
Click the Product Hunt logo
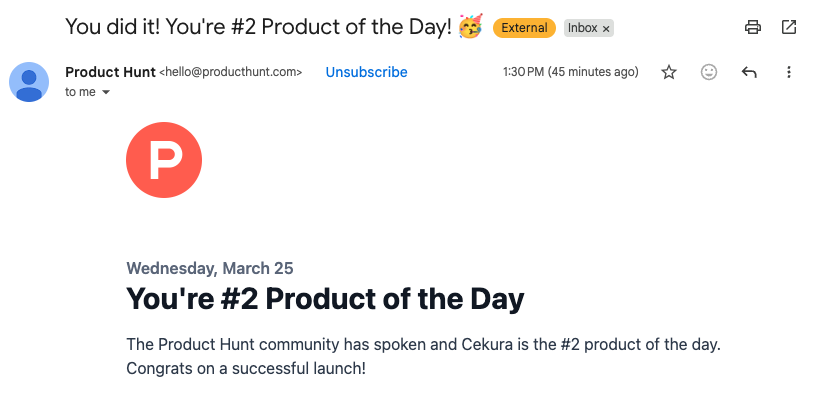pos(164,160)
